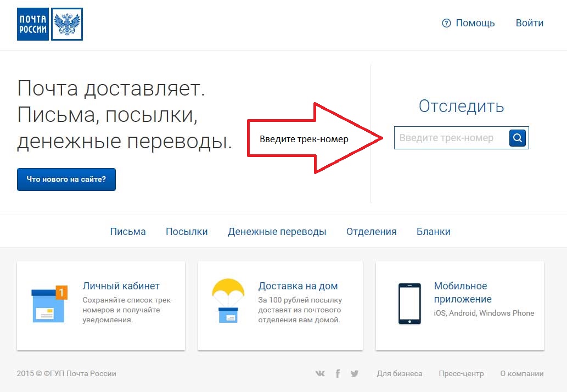Open VKontakte via the VK footer icon

(x=320, y=373)
